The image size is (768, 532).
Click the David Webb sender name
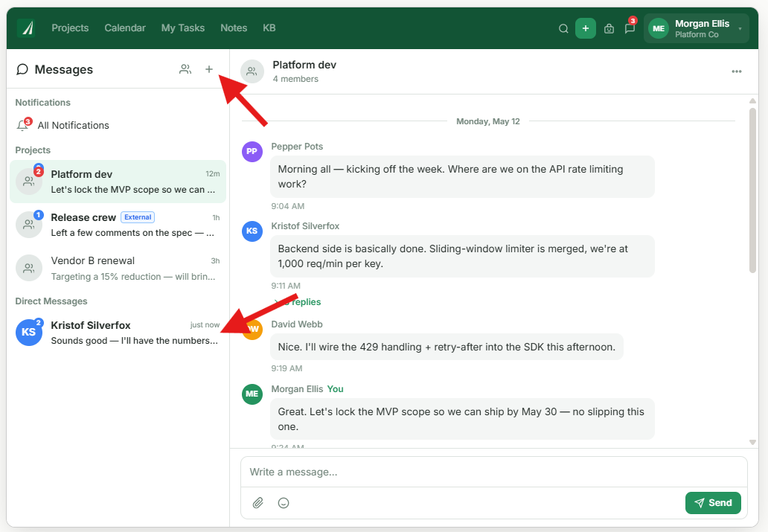297,324
